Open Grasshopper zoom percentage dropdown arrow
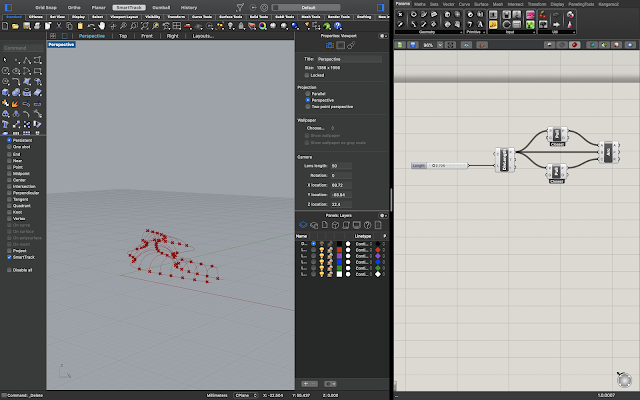This screenshot has width=640, height=400. [440, 45]
